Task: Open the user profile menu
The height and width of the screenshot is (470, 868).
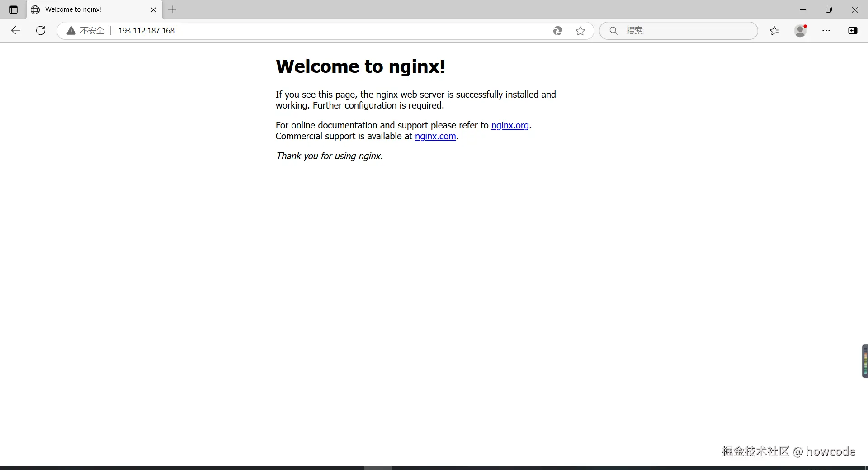Action: click(801, 31)
